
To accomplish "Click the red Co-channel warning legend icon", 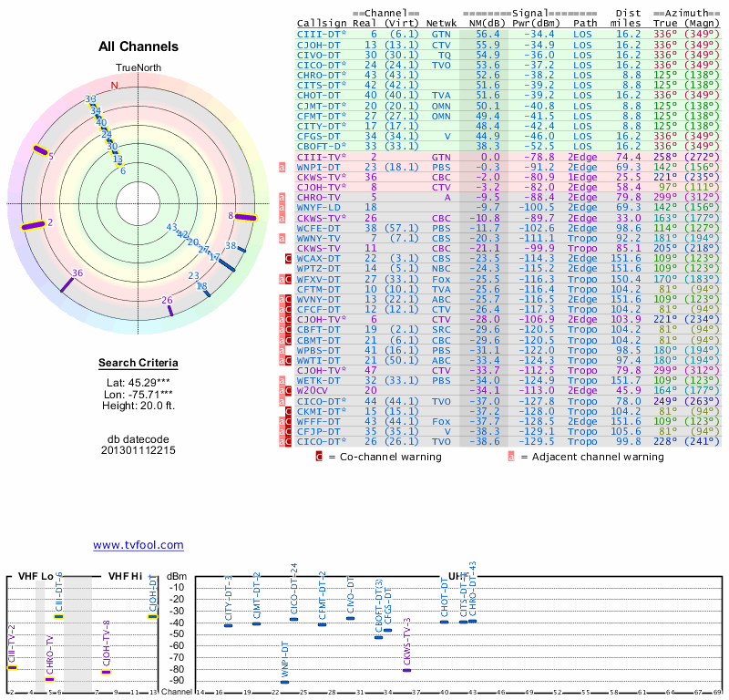I will (x=319, y=457).
